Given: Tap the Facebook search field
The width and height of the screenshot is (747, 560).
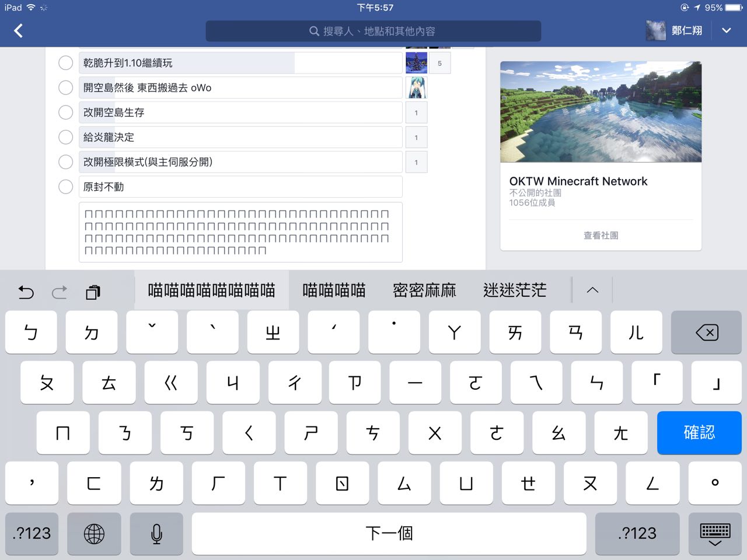Looking at the screenshot, I should pyautogui.click(x=373, y=31).
